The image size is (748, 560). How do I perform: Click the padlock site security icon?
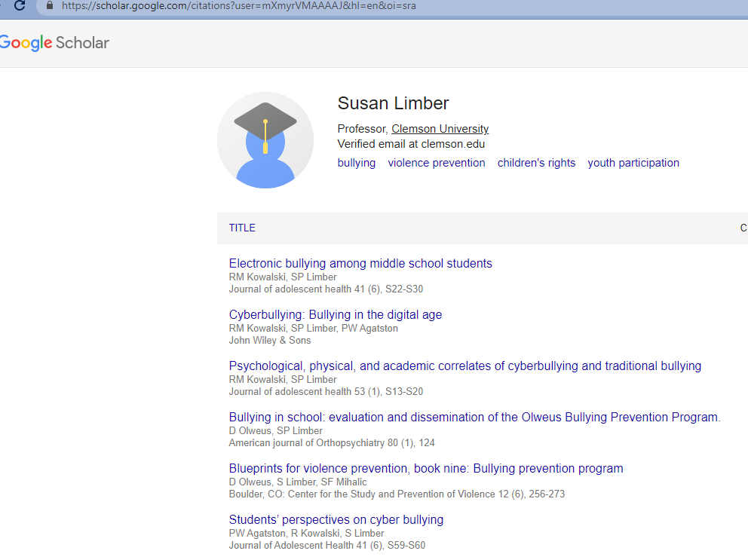pyautogui.click(x=50, y=6)
